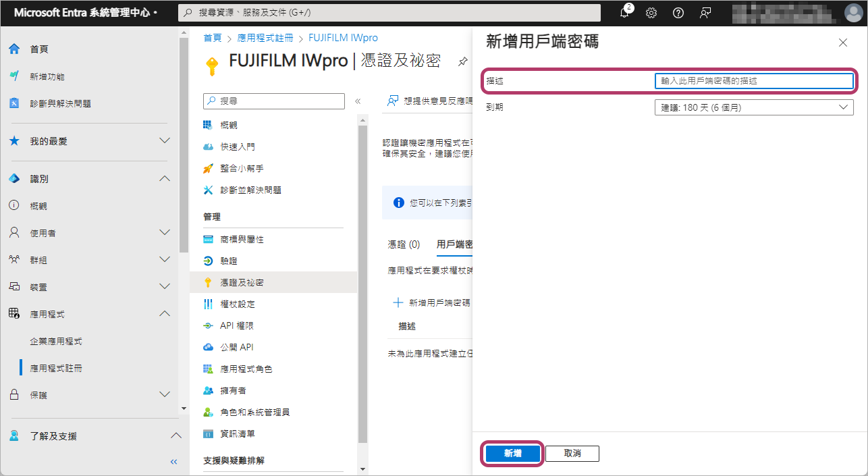This screenshot has height=476, width=868.
Task: Click the star icon for 我的最愛
Action: click(x=14, y=141)
